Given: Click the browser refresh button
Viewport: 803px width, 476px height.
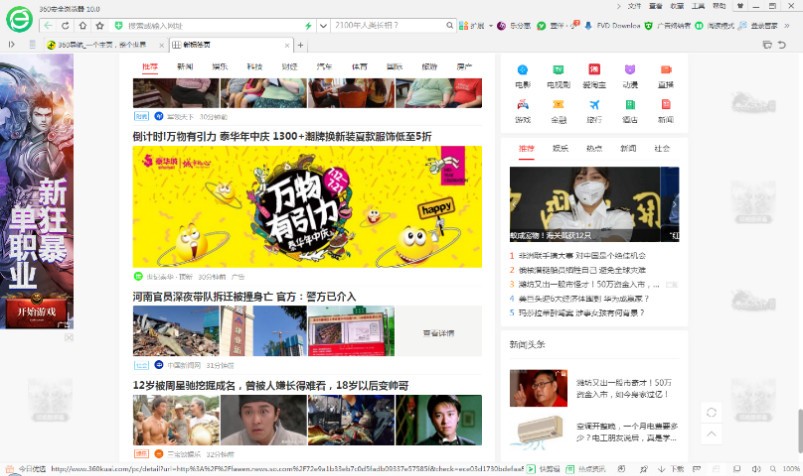Looking at the screenshot, I should pos(66,25).
